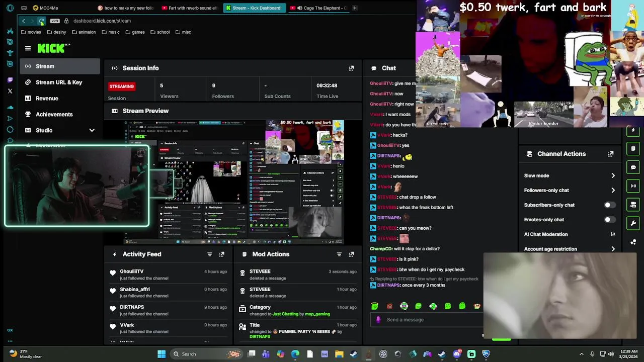The image size is (644, 362).
Task: Click the address bar URL
Action: pyautogui.click(x=102, y=21)
